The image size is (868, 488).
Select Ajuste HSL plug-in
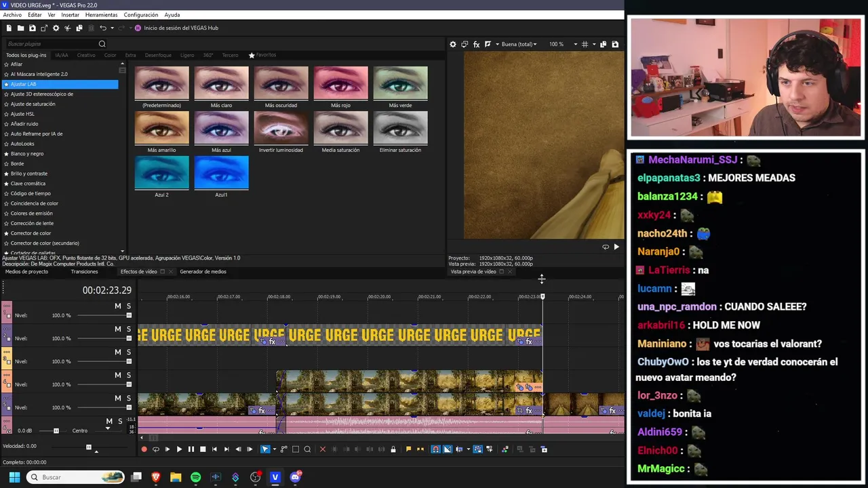[x=22, y=114]
